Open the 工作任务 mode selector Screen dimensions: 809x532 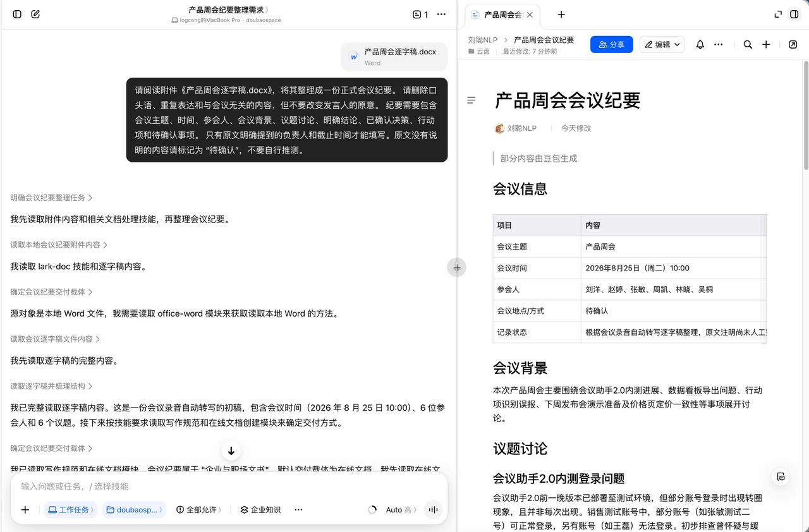point(71,510)
